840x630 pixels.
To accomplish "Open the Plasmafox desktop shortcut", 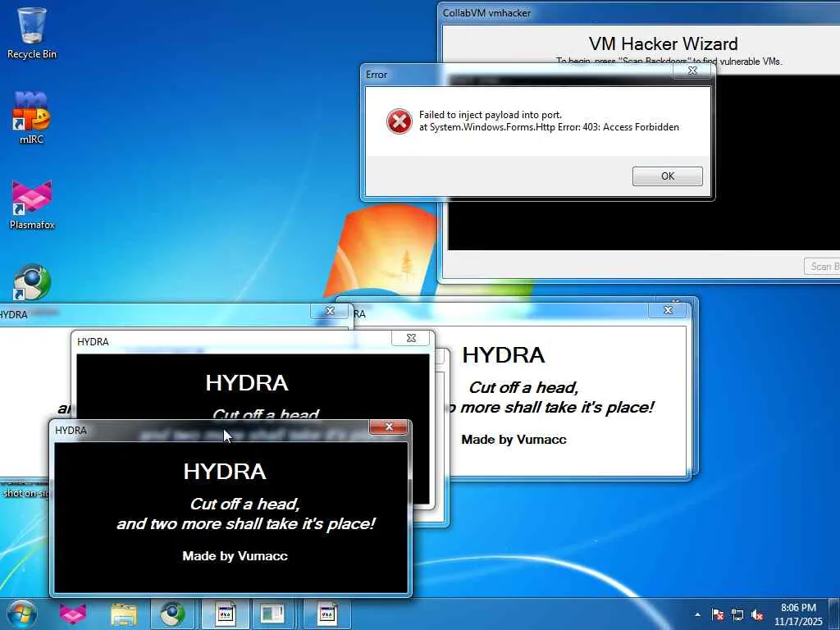I will (32, 204).
